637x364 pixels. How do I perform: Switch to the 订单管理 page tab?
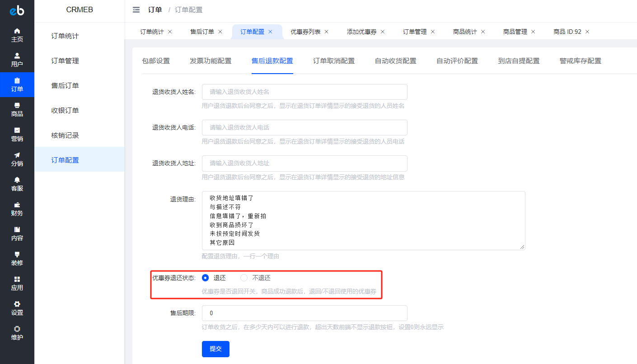click(415, 32)
